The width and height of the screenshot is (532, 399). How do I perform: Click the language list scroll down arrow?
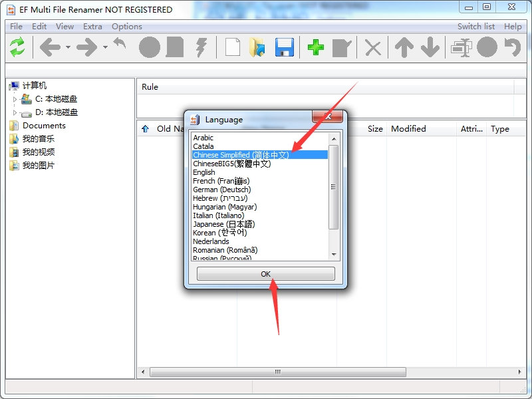pyautogui.click(x=334, y=255)
